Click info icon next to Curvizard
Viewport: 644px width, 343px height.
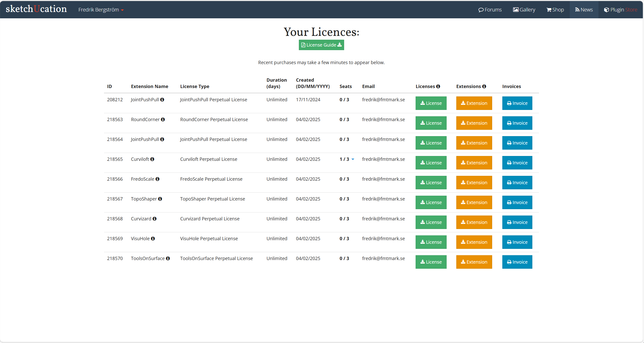(154, 219)
